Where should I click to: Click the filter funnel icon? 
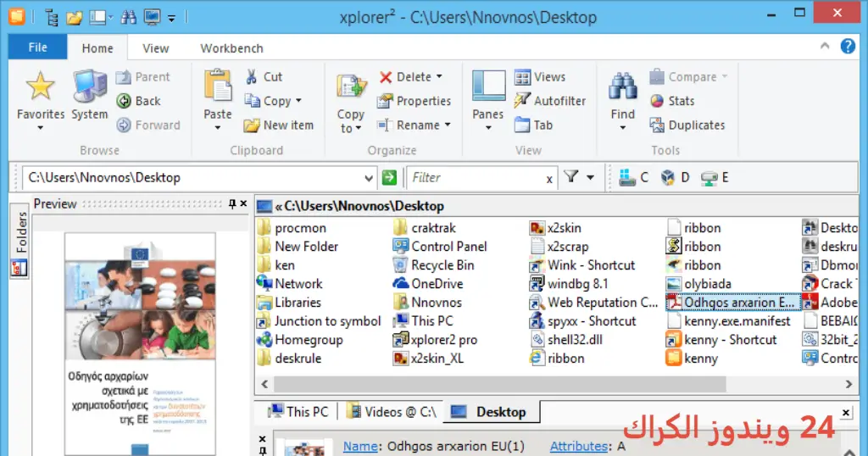(570, 177)
